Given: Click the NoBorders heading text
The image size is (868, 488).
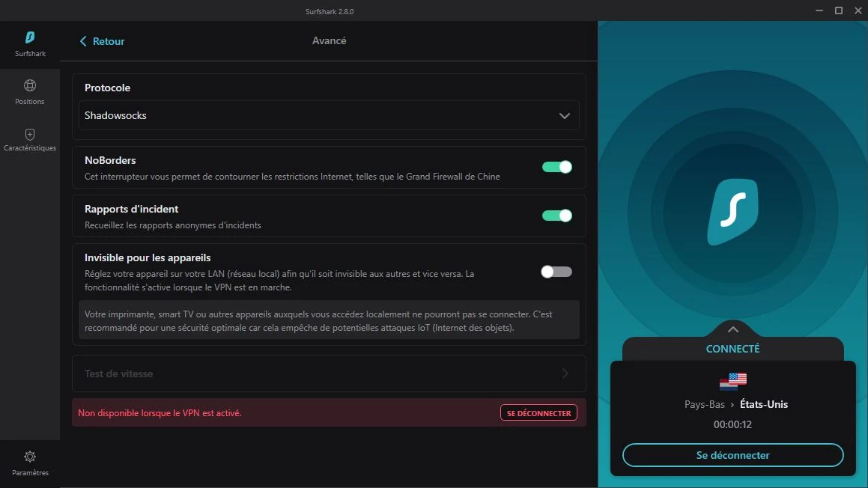Looking at the screenshot, I should 110,160.
